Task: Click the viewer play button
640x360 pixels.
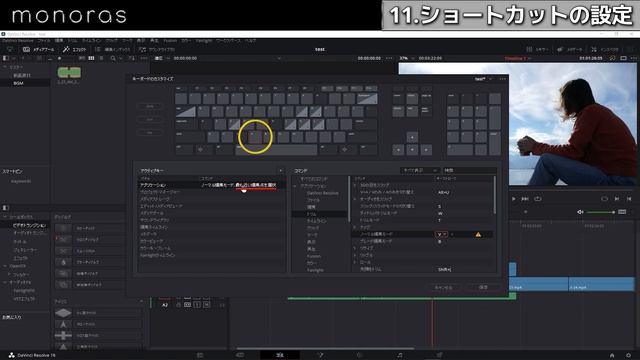Action: tap(513, 199)
